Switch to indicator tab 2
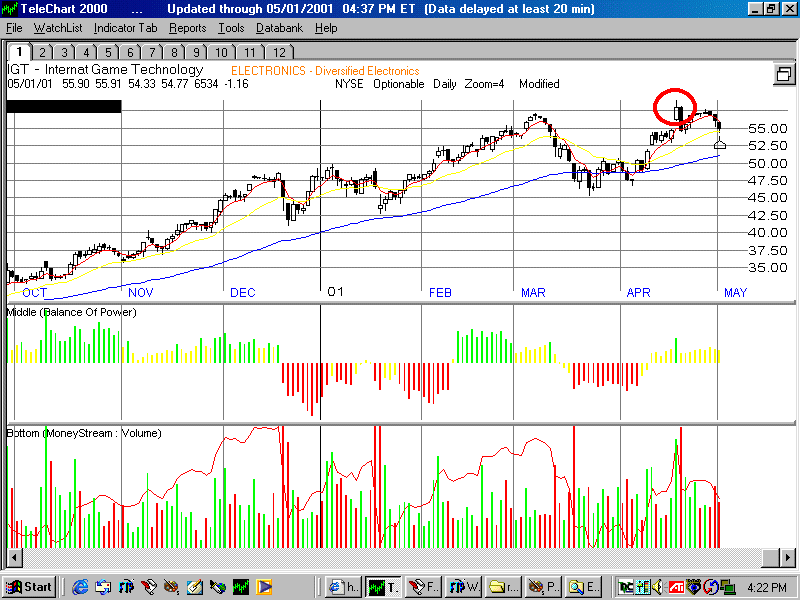The height and width of the screenshot is (600, 800). (x=42, y=52)
